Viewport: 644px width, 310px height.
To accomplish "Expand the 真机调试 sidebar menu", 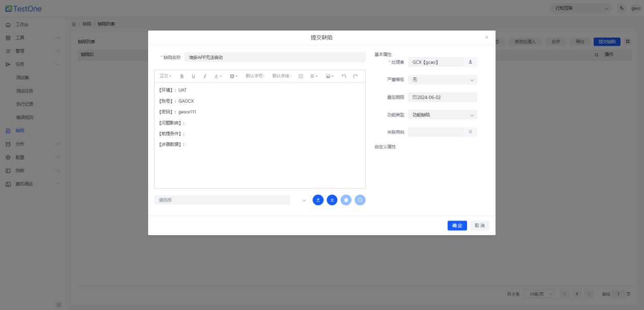I will pos(33,183).
